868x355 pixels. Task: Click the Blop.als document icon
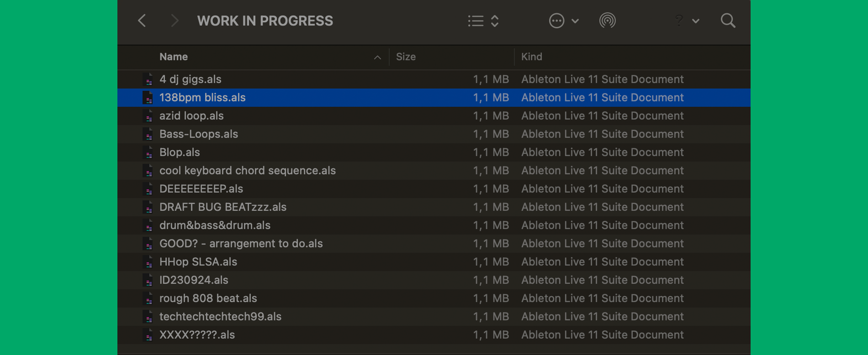pyautogui.click(x=148, y=152)
